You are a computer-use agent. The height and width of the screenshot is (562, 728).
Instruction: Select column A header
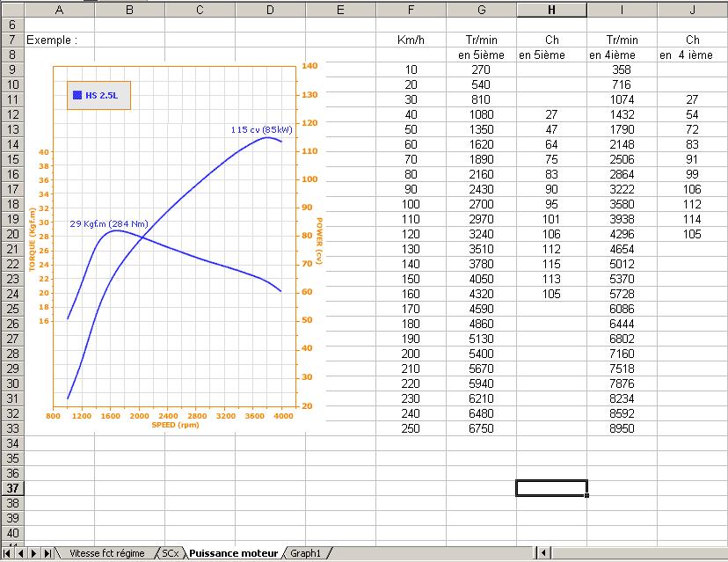[59, 10]
